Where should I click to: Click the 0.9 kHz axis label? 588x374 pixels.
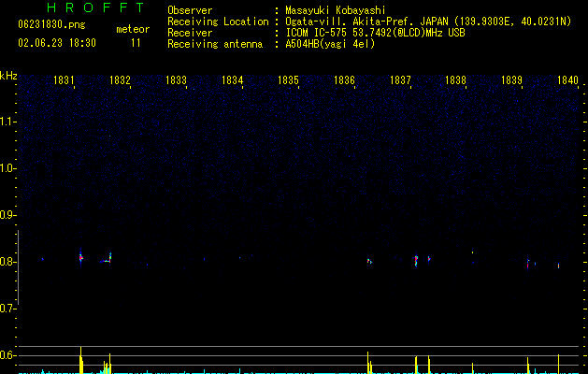7,215
